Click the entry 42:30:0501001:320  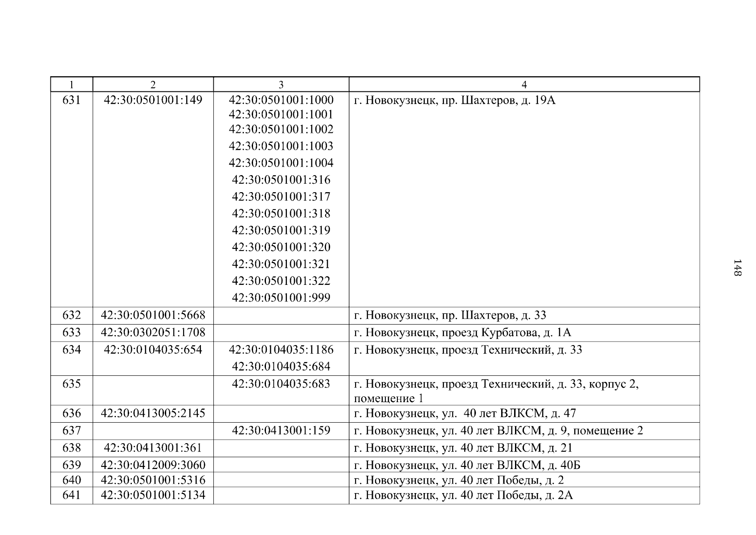click(x=281, y=247)
